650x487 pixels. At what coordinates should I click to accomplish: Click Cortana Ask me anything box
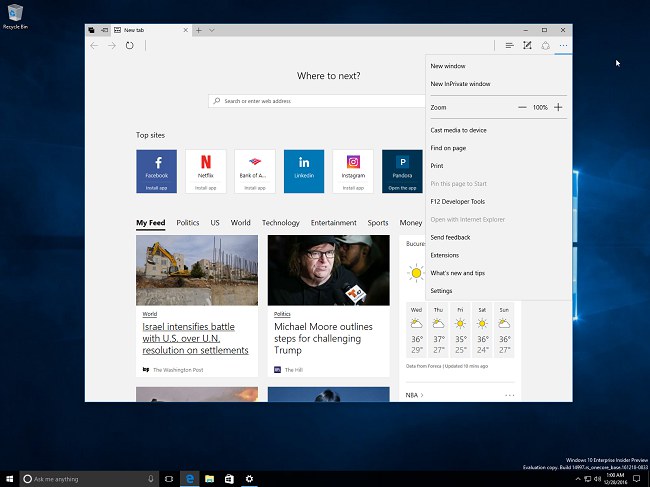[x=89, y=479]
